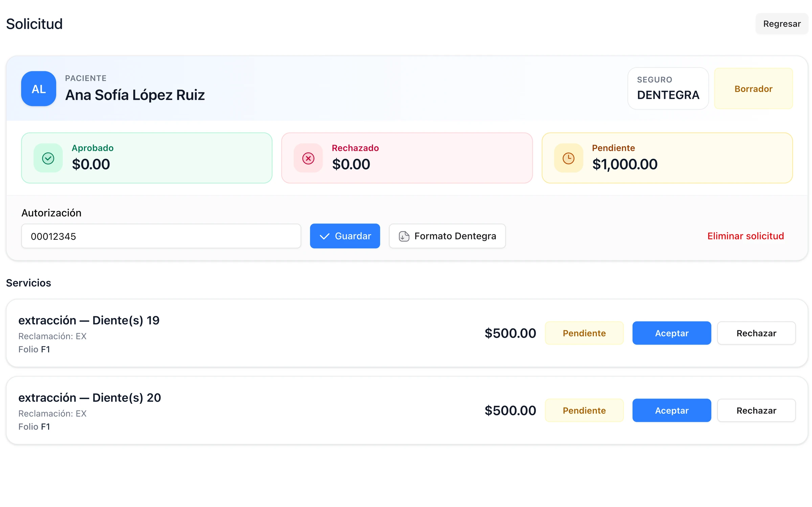Click the patient name Ana Sofía López Ruiz
This screenshot has width=812, height=507.
(135, 95)
